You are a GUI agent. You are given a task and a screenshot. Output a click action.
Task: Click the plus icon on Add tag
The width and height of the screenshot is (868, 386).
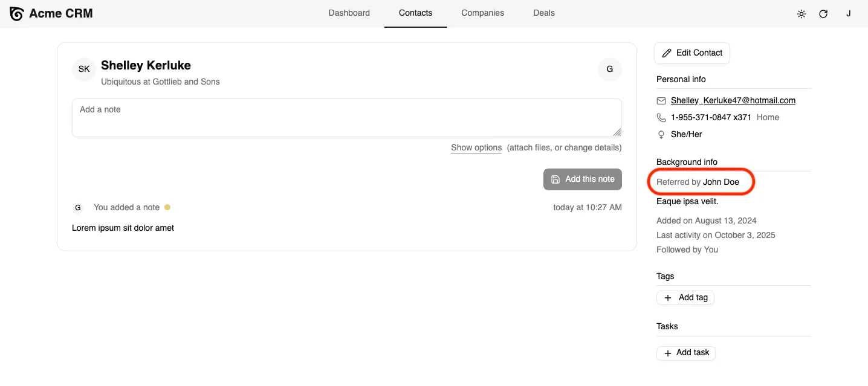coord(667,297)
